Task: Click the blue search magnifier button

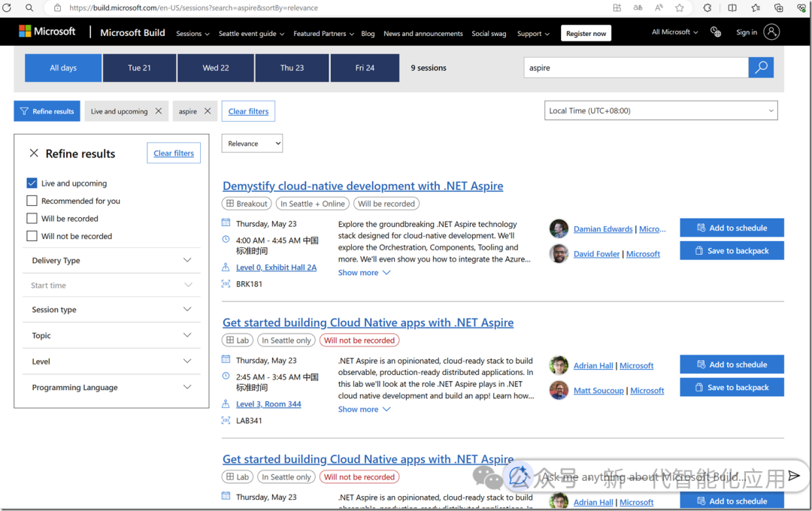Action: (761, 67)
